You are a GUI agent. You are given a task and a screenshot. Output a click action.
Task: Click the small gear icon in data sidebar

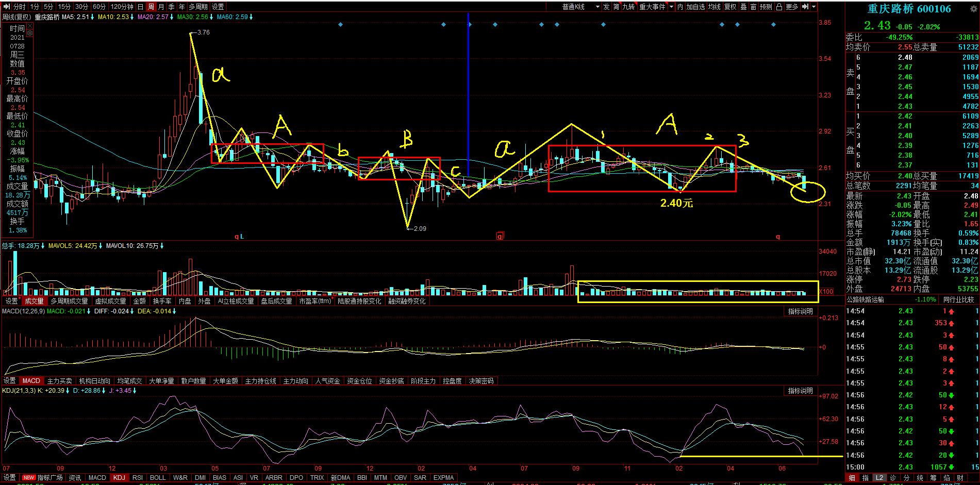tap(30, 33)
